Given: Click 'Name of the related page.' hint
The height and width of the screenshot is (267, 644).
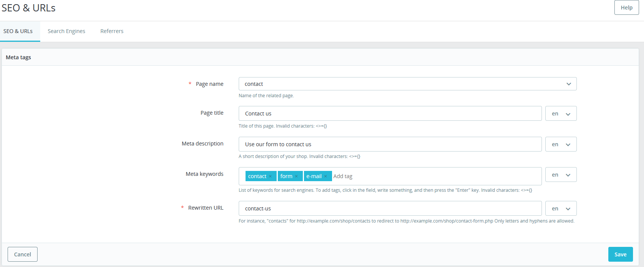Looking at the screenshot, I should [266, 96].
